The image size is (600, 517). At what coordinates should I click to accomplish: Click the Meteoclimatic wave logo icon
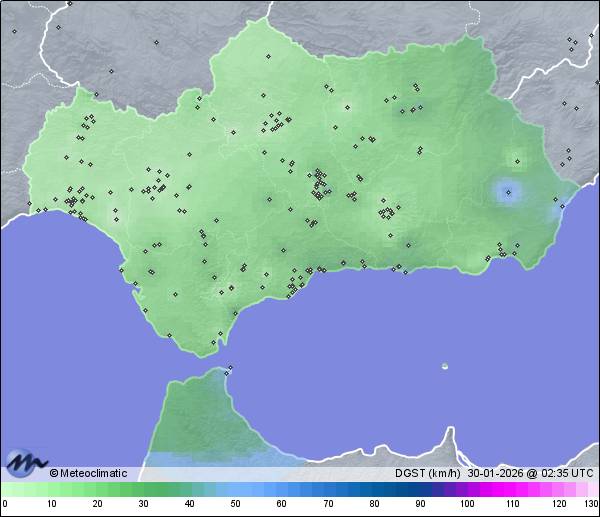24,462
